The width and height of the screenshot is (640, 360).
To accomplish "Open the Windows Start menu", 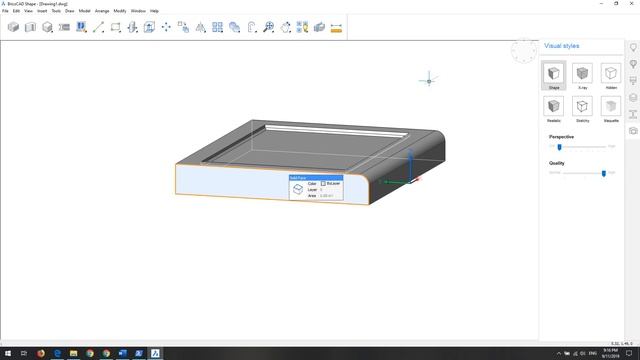I will 7,353.
